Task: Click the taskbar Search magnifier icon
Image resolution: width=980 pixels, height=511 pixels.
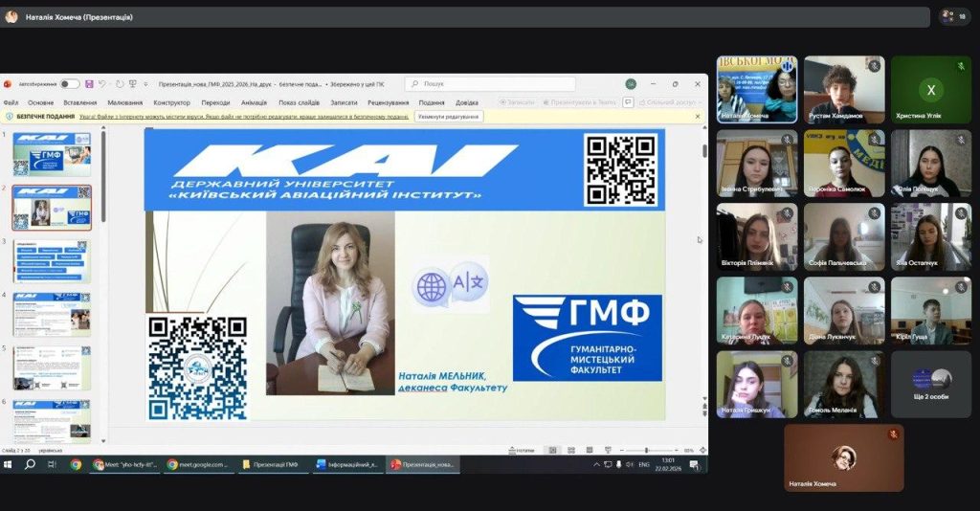Action: point(30,464)
